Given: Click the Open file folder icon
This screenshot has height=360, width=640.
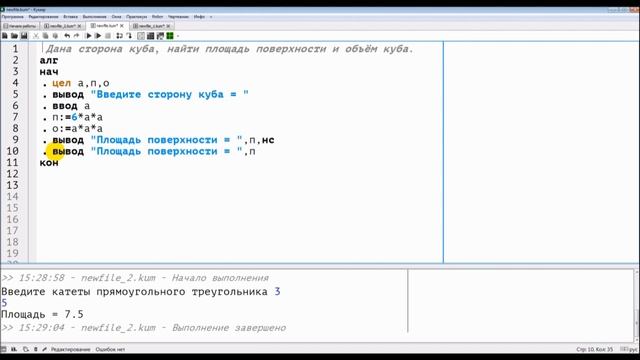Looking at the screenshot, I should coord(14,36).
